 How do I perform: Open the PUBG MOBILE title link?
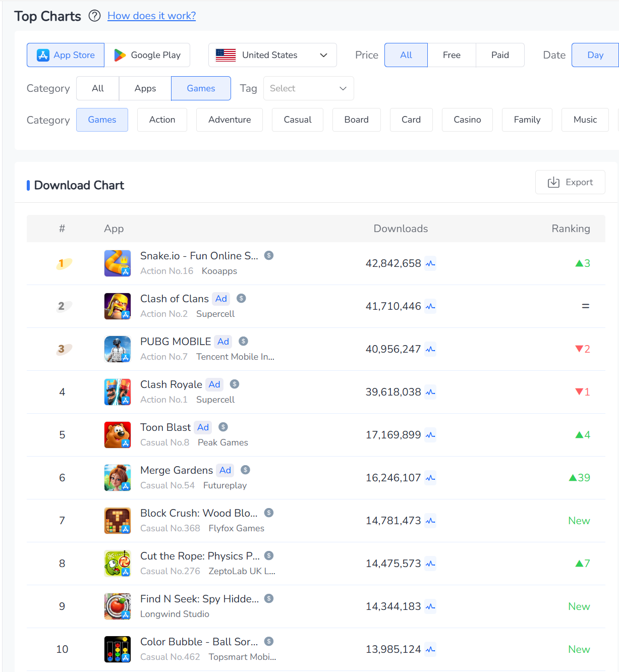point(176,342)
